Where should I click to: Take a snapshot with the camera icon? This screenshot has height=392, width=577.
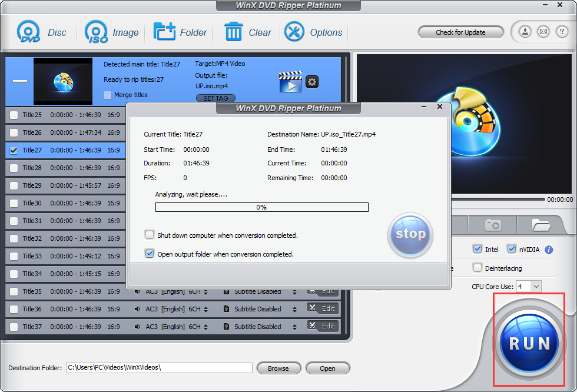coord(493,225)
